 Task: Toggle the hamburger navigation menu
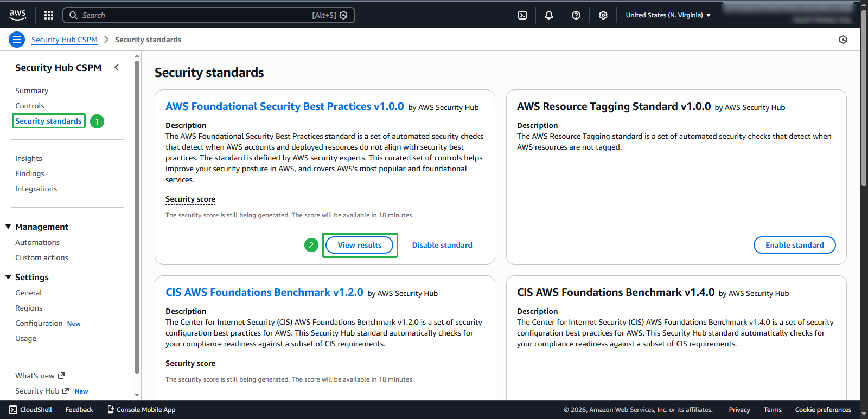(17, 40)
